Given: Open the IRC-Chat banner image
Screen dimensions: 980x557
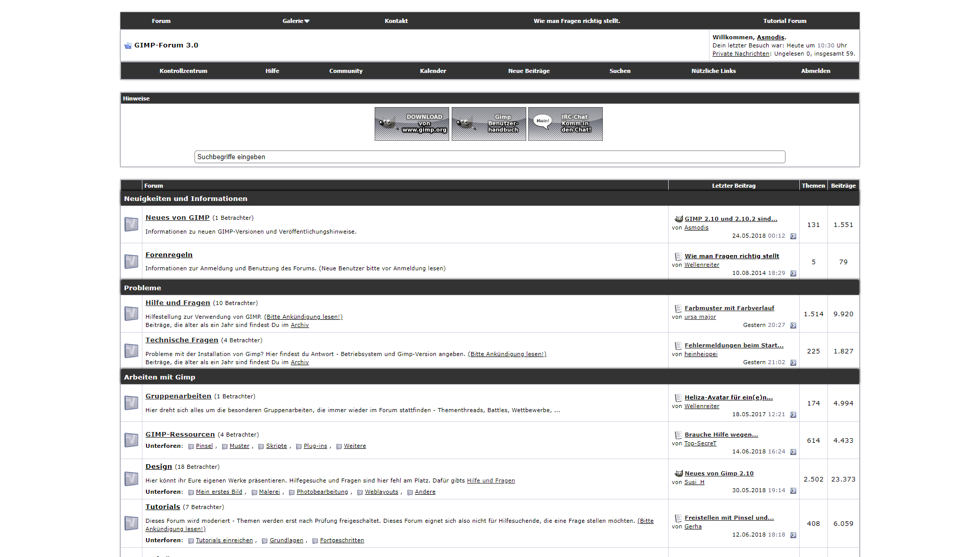Looking at the screenshot, I should click(x=565, y=124).
